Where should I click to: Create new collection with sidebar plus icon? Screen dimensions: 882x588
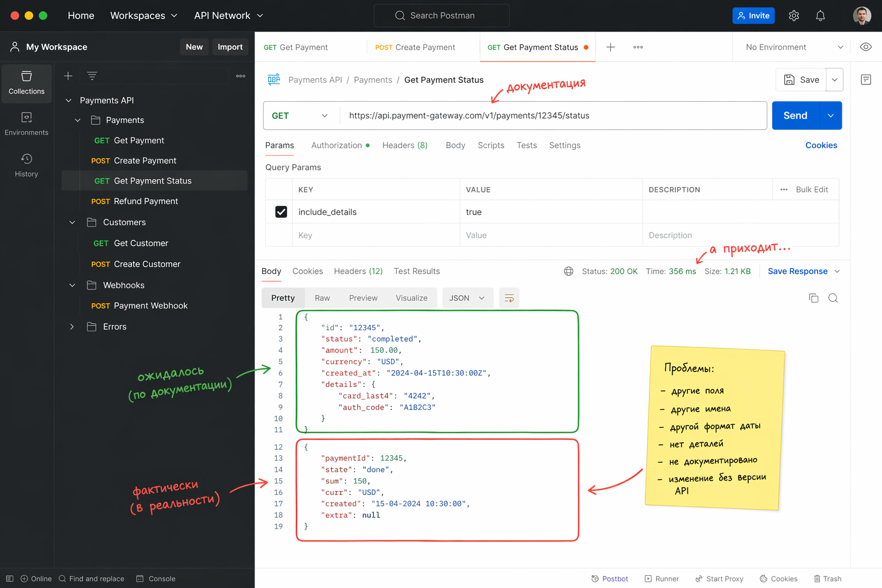[x=68, y=76]
